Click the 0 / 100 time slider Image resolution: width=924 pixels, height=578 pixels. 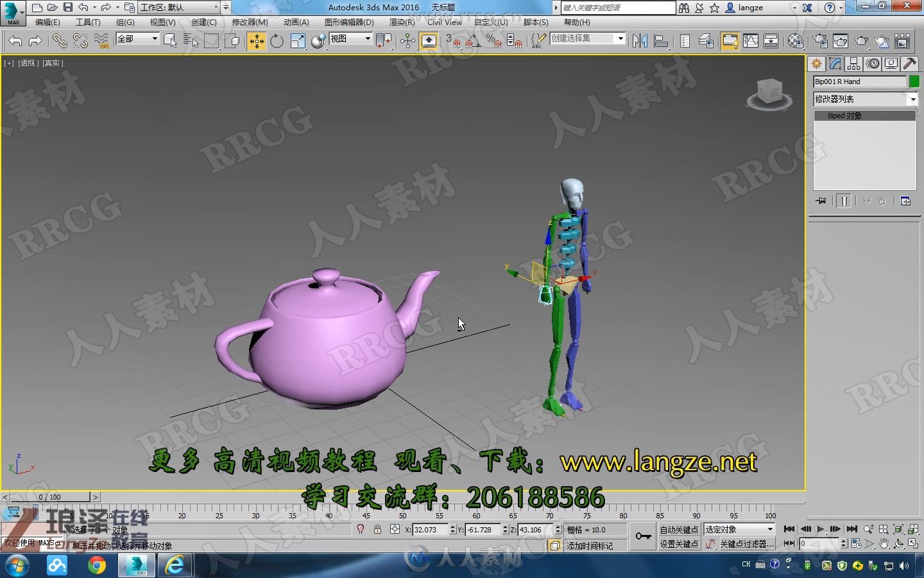pos(50,497)
